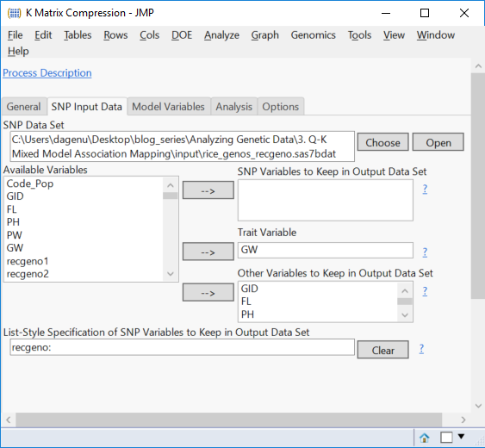Click the status bar window list dropdown arrow
The image size is (485, 448).
(x=461, y=436)
